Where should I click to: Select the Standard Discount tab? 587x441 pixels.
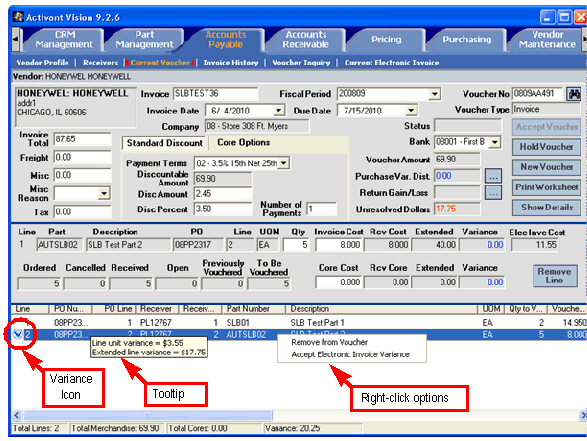(x=164, y=143)
